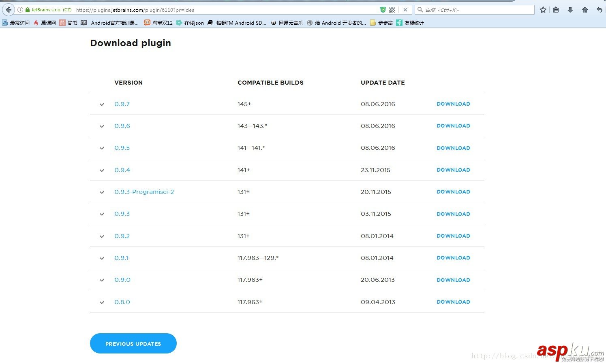Open the 0.9.1 version link

[x=121, y=258]
